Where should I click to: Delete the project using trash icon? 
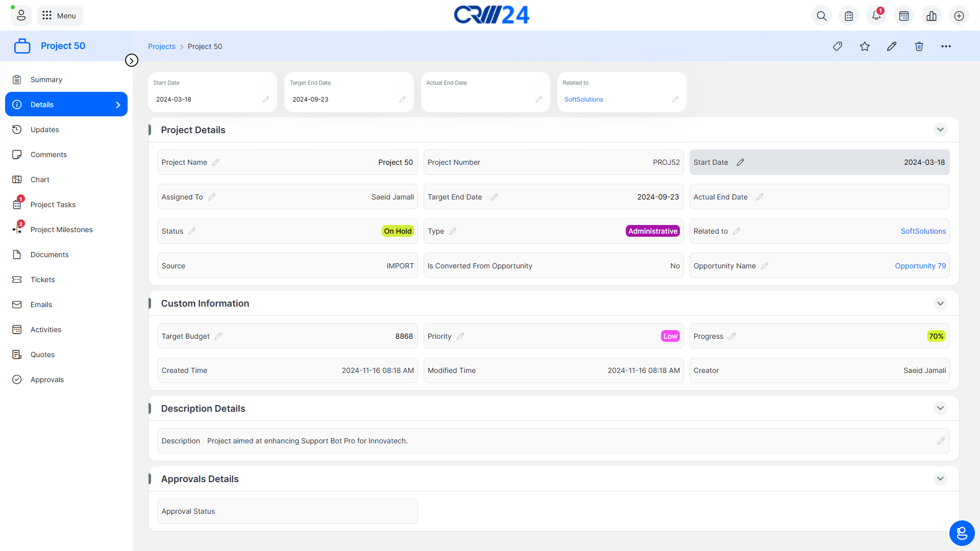919,46
